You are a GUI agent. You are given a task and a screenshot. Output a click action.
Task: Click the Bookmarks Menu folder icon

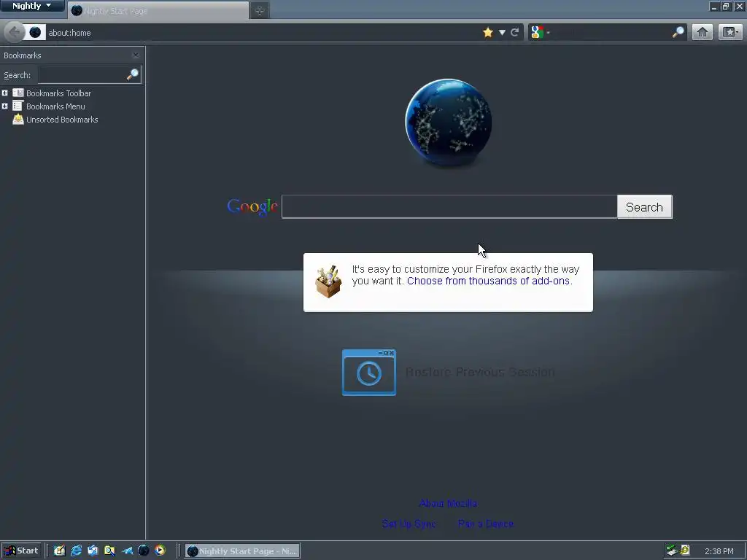pyautogui.click(x=18, y=106)
